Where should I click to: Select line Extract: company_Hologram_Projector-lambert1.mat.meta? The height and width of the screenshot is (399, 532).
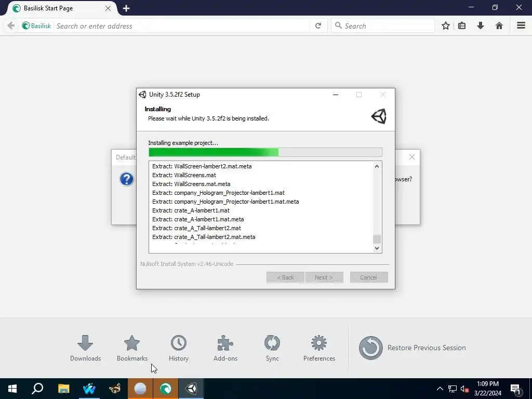pyautogui.click(x=225, y=202)
